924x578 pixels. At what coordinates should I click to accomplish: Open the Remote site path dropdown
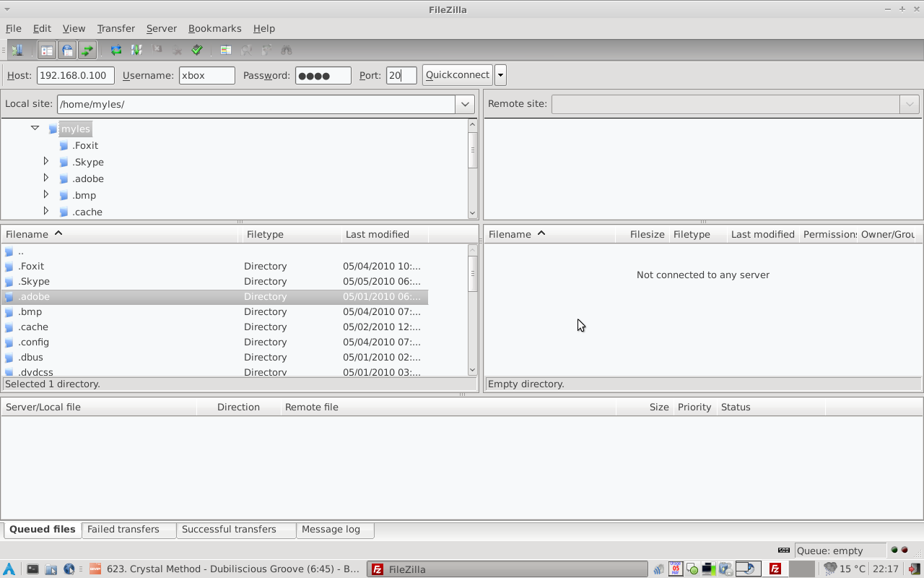click(910, 104)
